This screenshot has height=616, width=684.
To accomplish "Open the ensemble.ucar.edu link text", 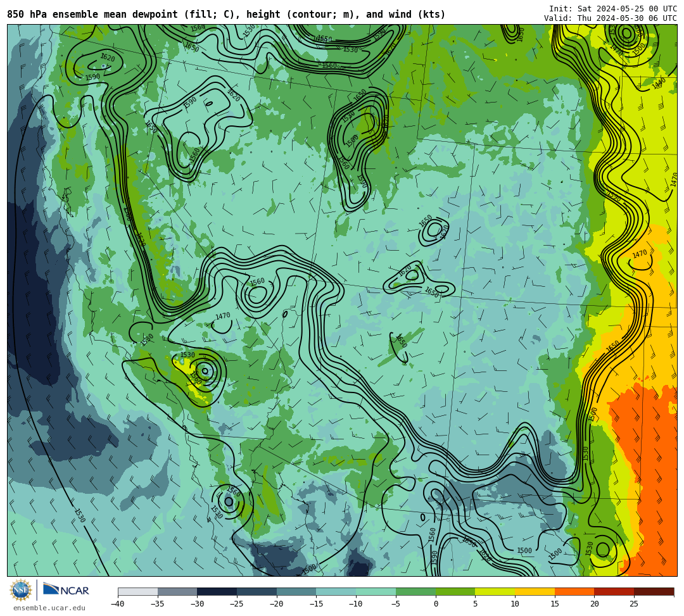I will [49, 608].
